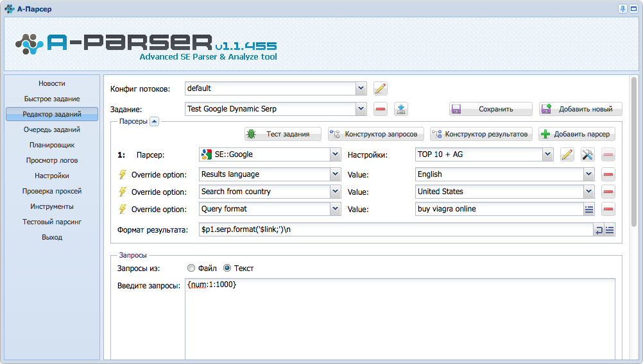The width and height of the screenshot is (643, 364).
Task: Click Сохранить button
Action: (491, 109)
